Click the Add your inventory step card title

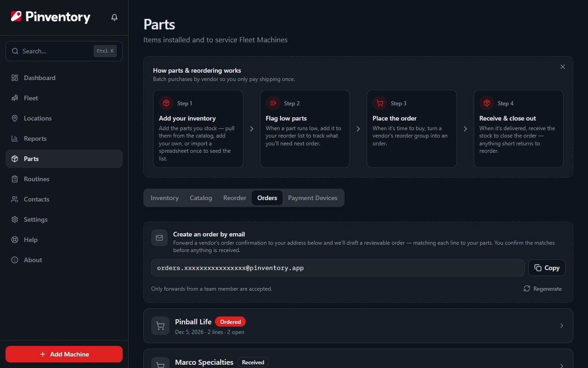click(x=187, y=118)
